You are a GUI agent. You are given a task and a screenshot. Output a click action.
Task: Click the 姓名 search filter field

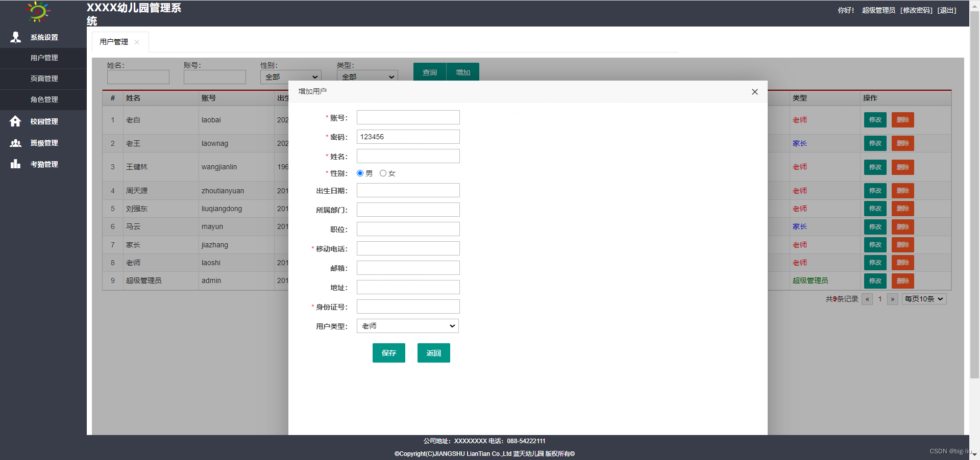coord(138,77)
